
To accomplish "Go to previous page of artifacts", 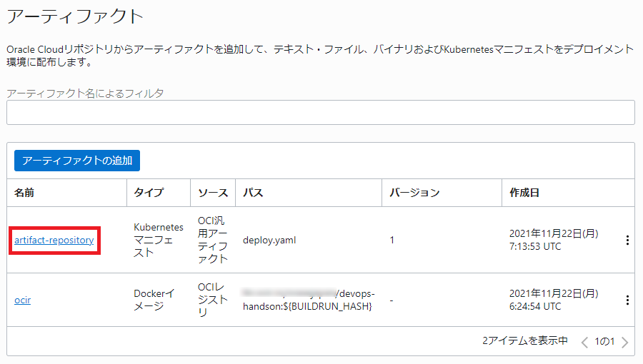I will 584,342.
